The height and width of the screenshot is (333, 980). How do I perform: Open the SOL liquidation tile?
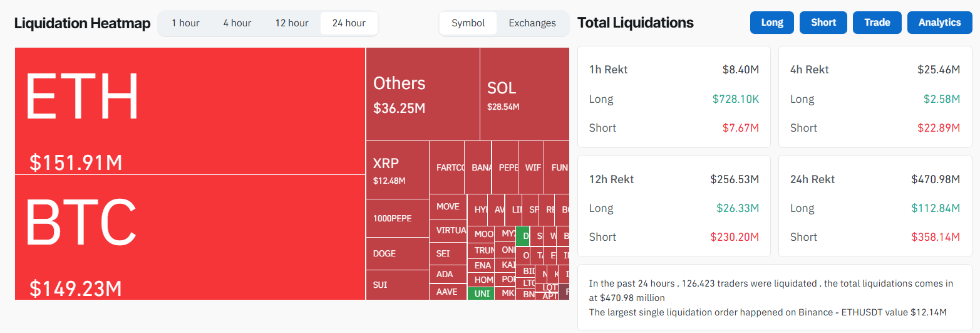point(524,94)
